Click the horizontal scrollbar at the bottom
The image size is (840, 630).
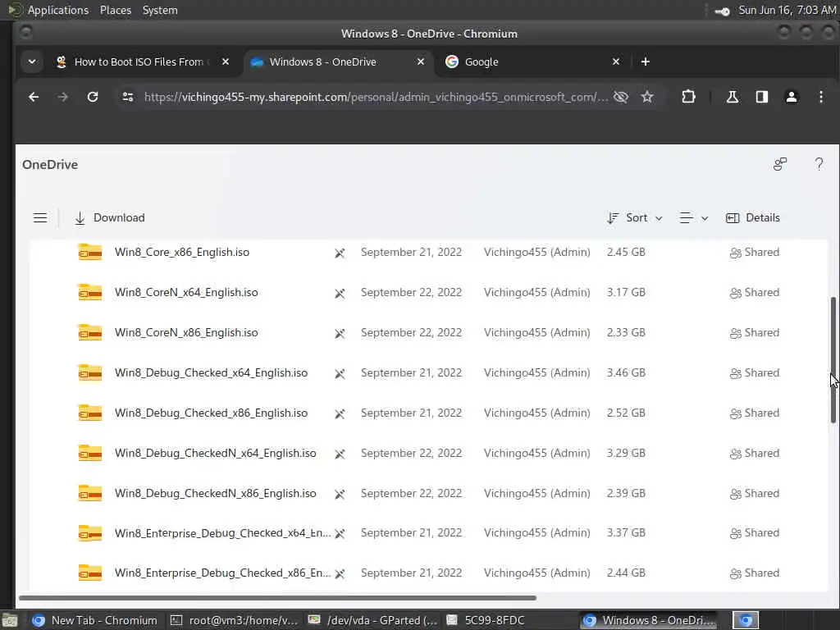277,597
